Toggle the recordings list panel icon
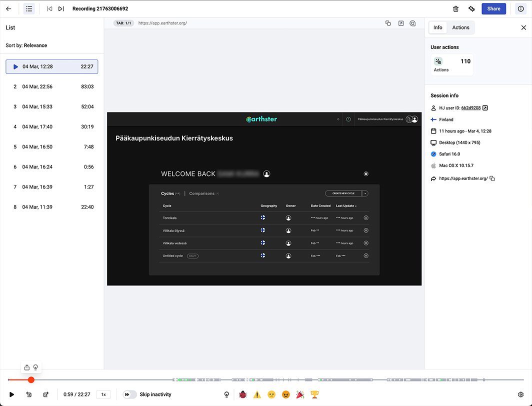Screen dimensions: 532x406 (x=29, y=9)
